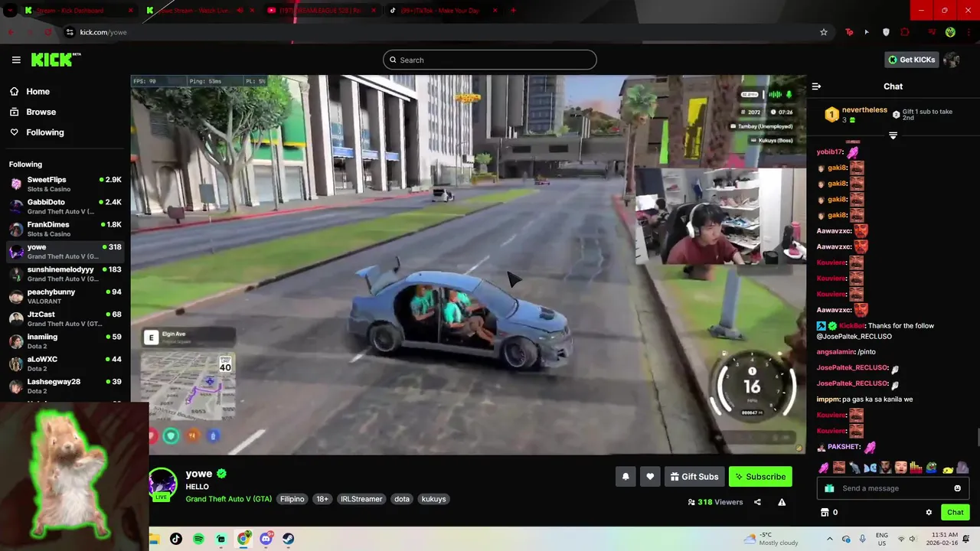Image resolution: width=980 pixels, height=551 pixels.
Task: Open chat settings gear
Action: 929,512
